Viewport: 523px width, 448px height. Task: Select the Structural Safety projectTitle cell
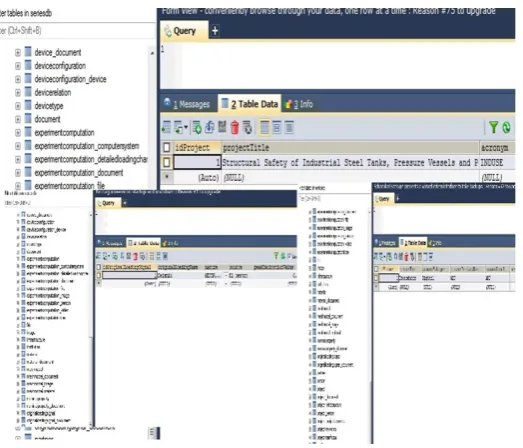tap(350, 162)
